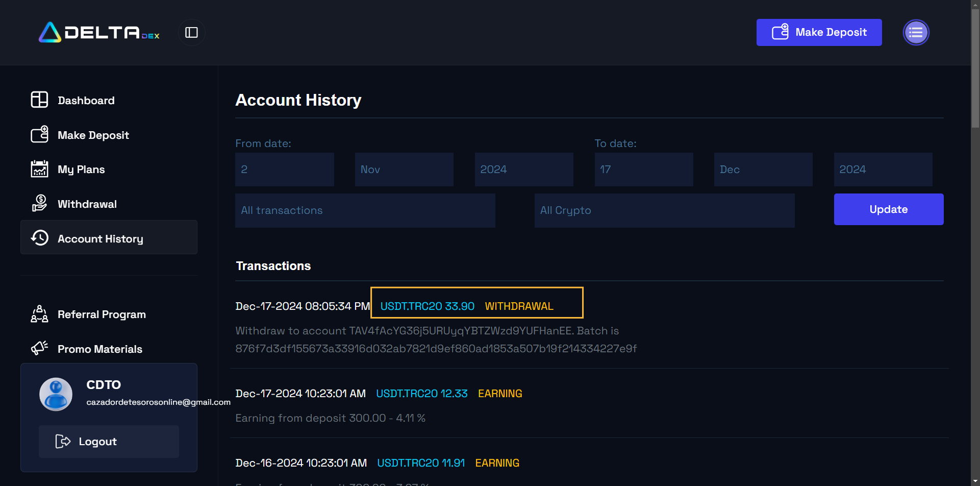Click the Delta DEX logo
The height and width of the screenshot is (486, 980).
coord(99,33)
